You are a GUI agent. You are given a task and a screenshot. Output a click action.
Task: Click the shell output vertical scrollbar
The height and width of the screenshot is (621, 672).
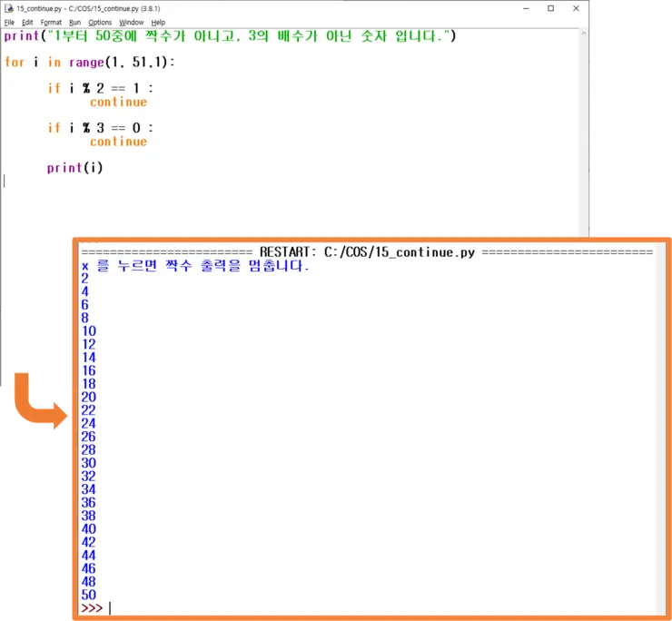(x=661, y=429)
